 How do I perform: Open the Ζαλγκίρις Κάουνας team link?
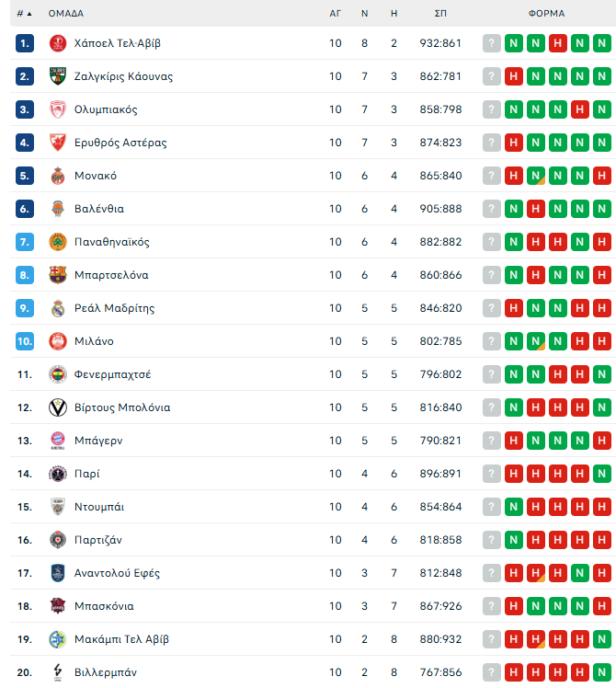pos(123,76)
